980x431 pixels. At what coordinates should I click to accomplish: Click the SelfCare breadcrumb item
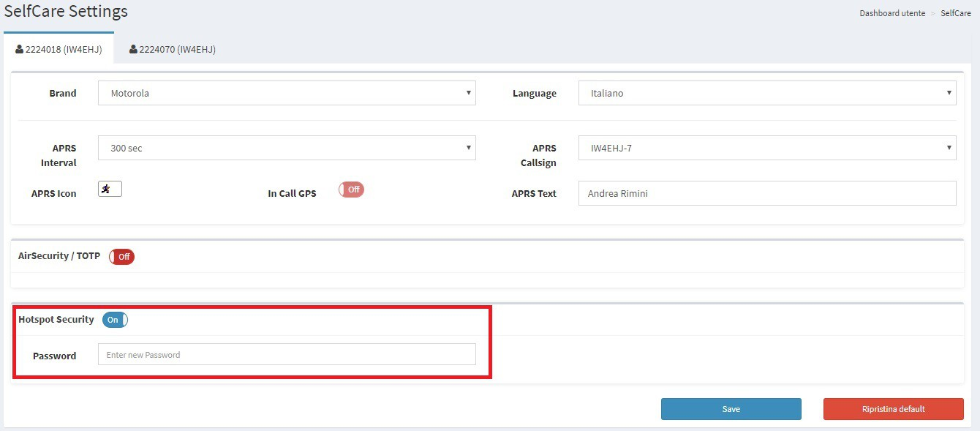click(x=956, y=13)
